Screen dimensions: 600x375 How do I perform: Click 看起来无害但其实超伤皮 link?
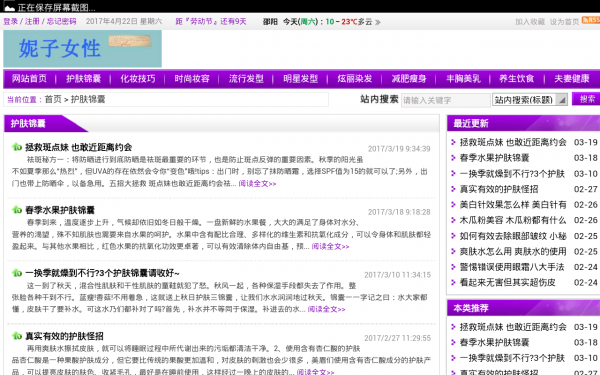507,283
